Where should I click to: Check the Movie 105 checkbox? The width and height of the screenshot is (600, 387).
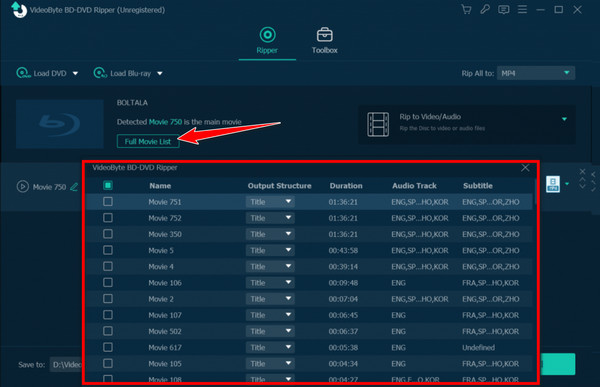pyautogui.click(x=108, y=363)
